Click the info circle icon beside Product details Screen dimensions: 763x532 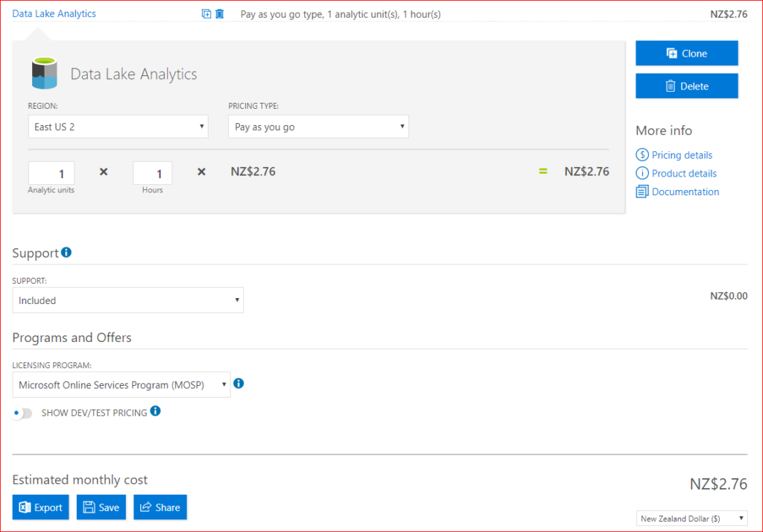(642, 174)
